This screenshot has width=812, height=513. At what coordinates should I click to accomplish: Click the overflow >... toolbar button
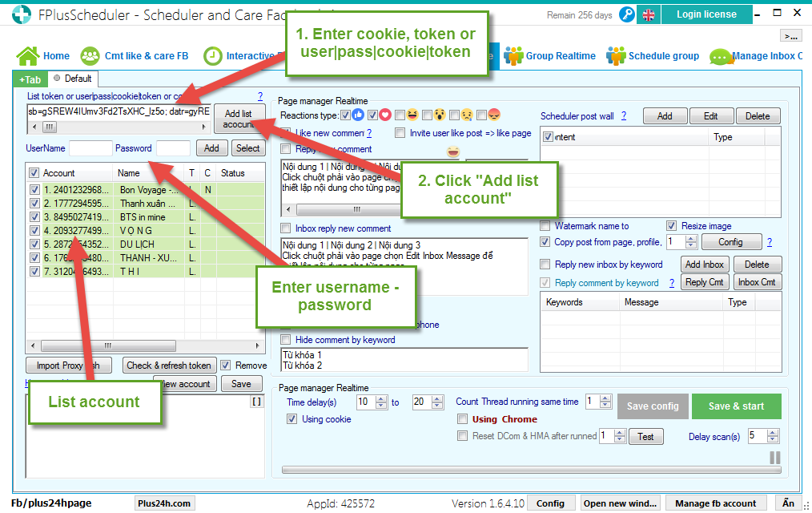[x=790, y=36]
